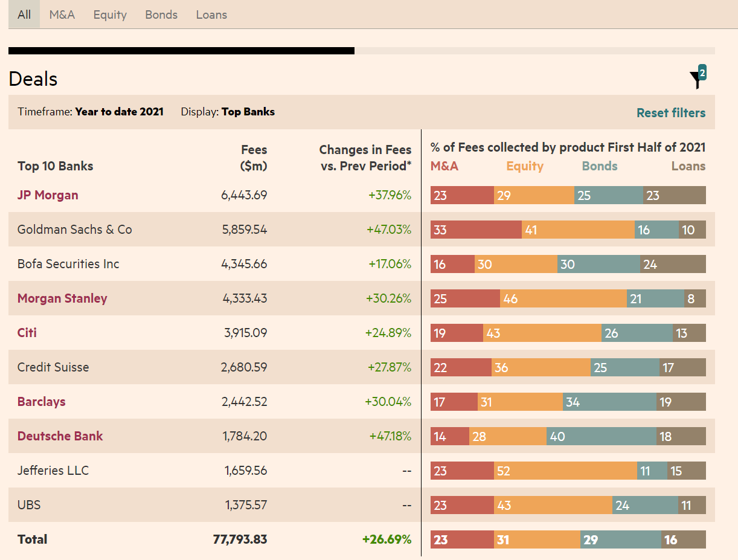This screenshot has height=560, width=738.
Task: Switch to the Loans tab
Action: [211, 14]
